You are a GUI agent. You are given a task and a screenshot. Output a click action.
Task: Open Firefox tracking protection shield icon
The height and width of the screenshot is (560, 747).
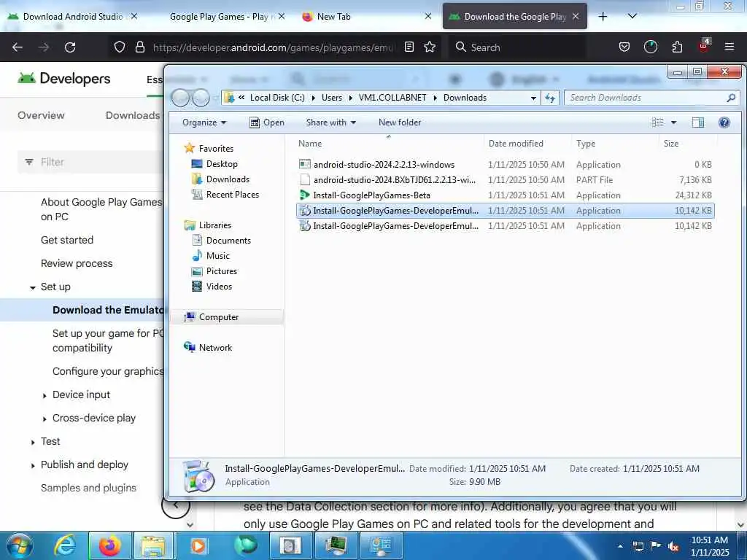point(120,47)
